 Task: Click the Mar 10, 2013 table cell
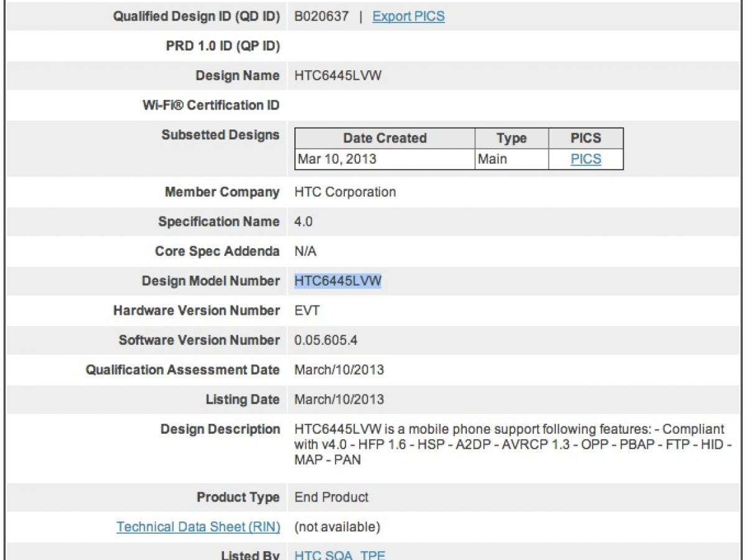(337, 159)
